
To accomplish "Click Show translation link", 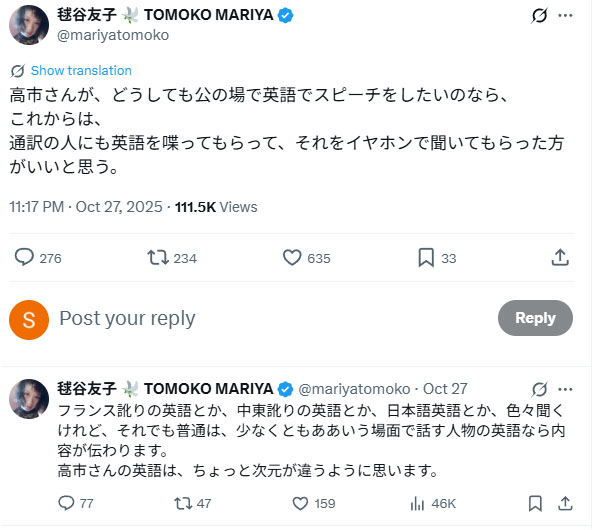I will (x=80, y=71).
